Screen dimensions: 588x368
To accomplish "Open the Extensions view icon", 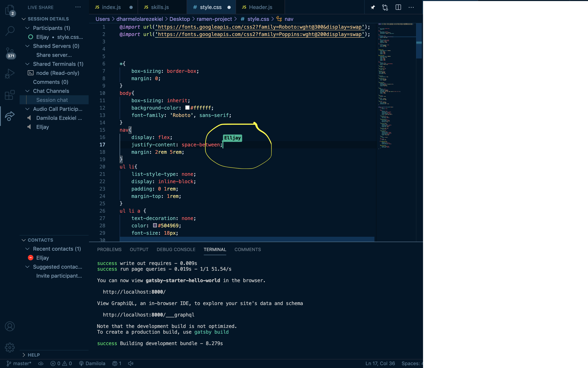I will click(10, 95).
